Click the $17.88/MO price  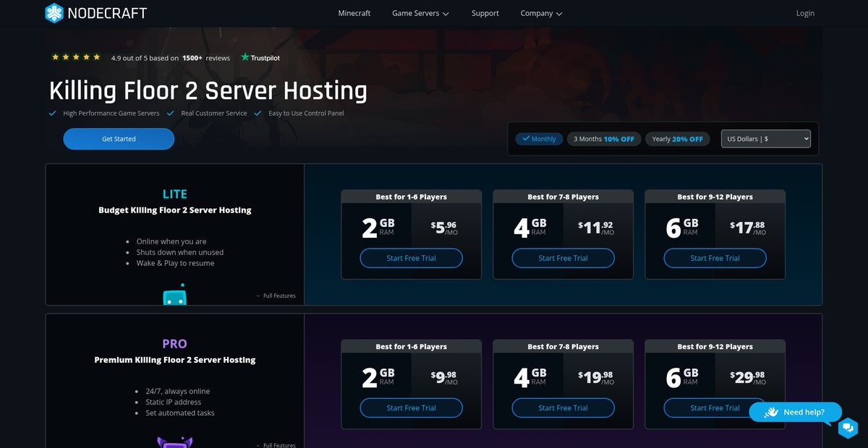pos(748,228)
